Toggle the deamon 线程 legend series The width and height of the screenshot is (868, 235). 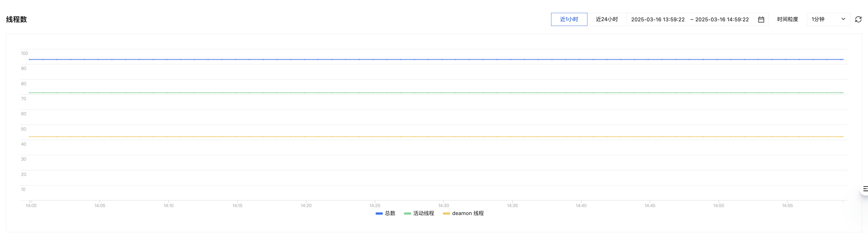(463, 213)
